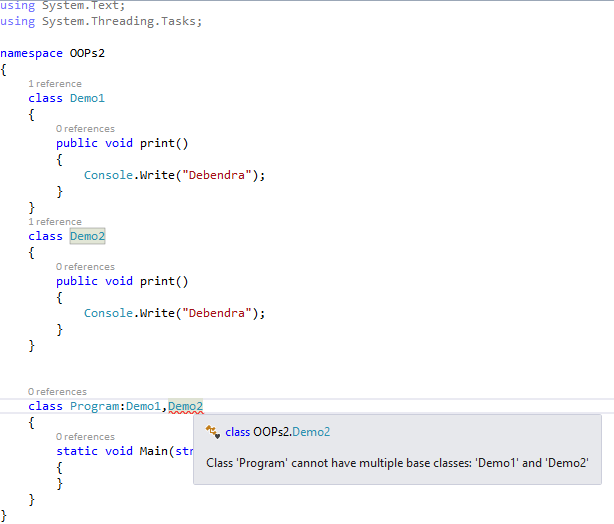Viewport: 614px width, 524px height.
Task: Click 'using System.Threading.Tasks;' line
Action: (x=101, y=21)
